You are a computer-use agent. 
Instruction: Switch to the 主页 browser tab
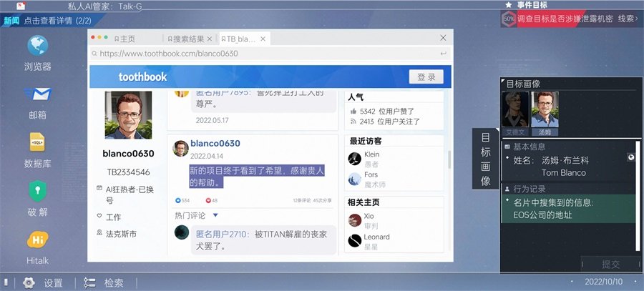(125, 39)
